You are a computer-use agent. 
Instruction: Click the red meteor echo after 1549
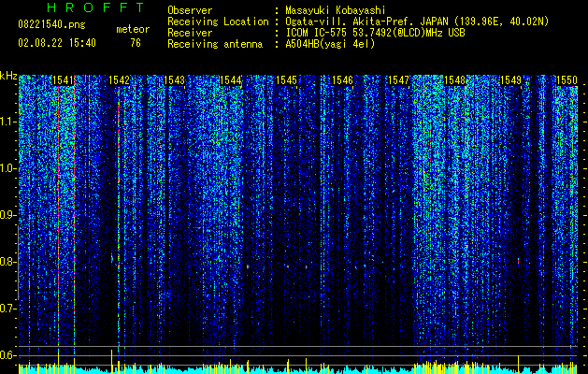[518, 260]
